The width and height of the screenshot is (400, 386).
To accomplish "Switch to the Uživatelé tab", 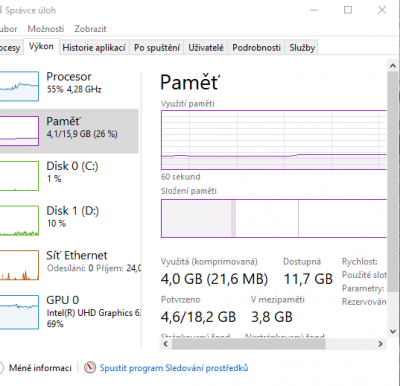I will [x=206, y=48].
